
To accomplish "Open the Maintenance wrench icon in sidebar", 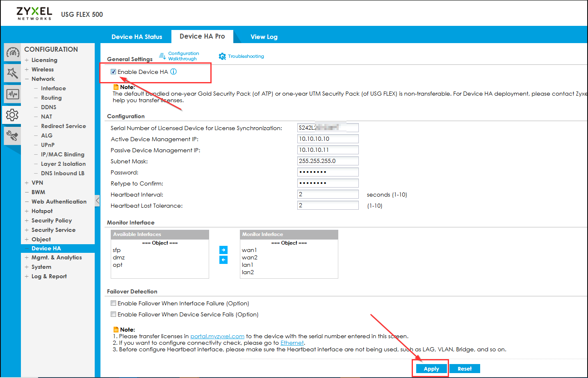I will (x=12, y=136).
